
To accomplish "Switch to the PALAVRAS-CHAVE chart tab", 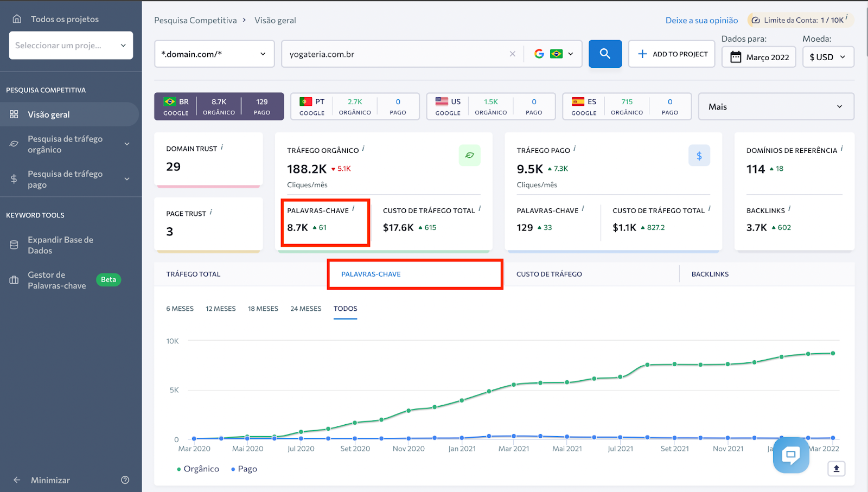I will [371, 274].
